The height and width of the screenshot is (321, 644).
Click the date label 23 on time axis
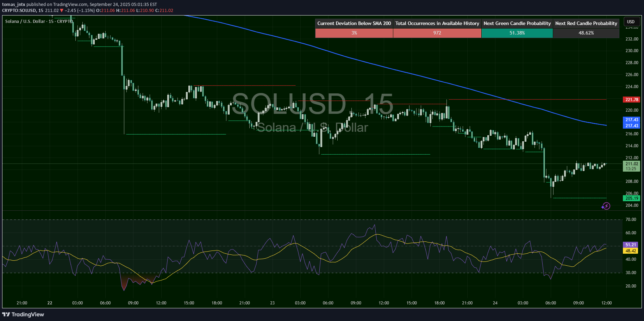[272, 303]
